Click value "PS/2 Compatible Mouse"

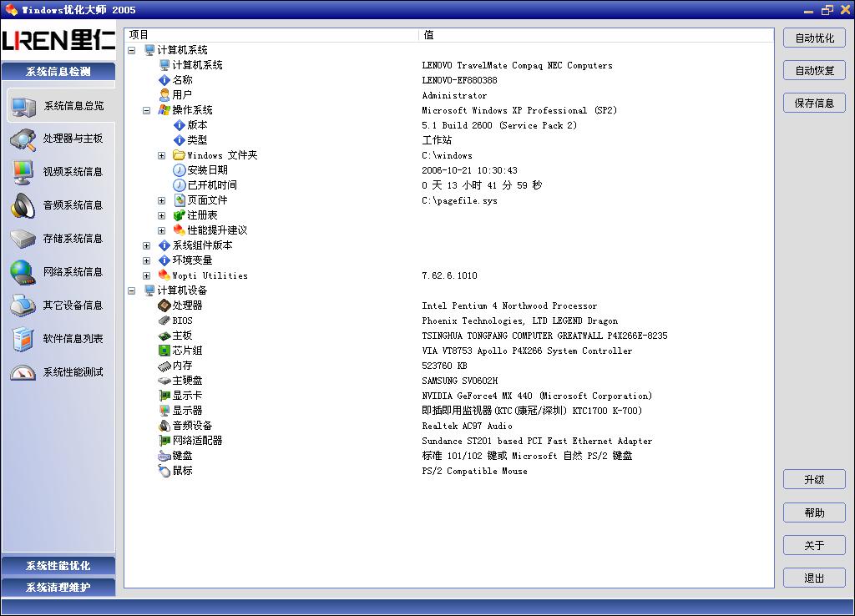click(x=474, y=471)
